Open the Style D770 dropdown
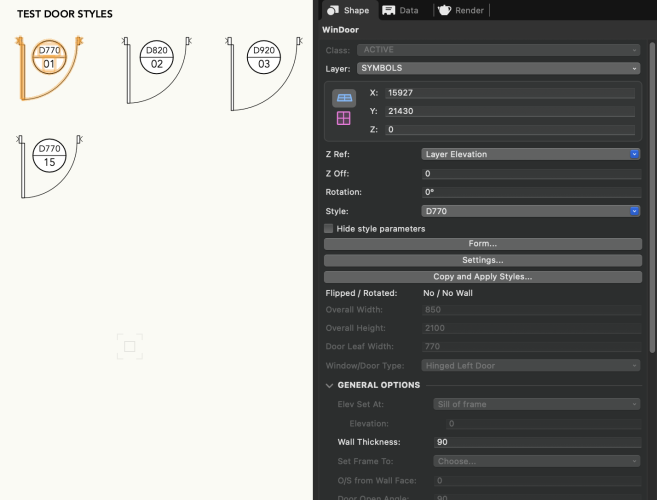 pyautogui.click(x=531, y=211)
